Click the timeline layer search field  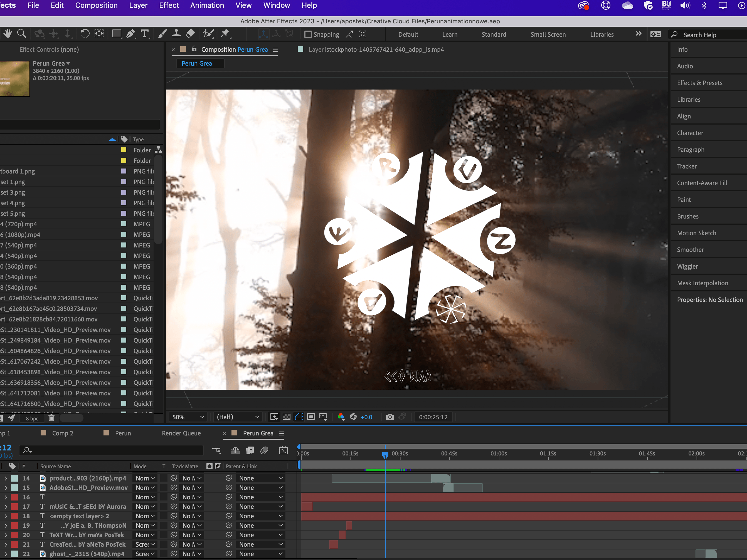(112, 450)
